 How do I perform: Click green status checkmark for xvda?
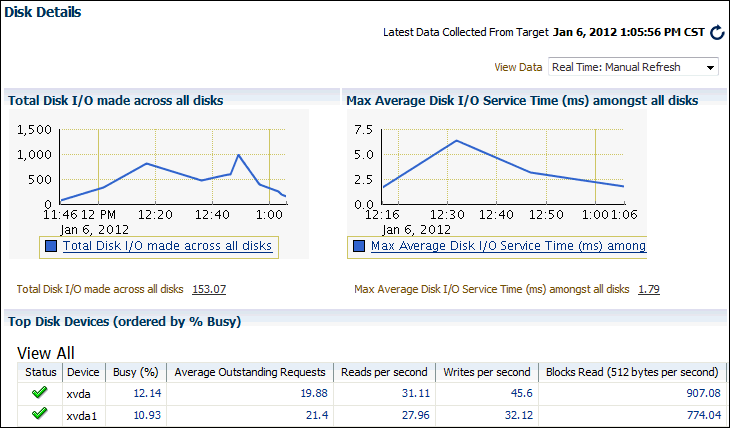(x=40, y=393)
